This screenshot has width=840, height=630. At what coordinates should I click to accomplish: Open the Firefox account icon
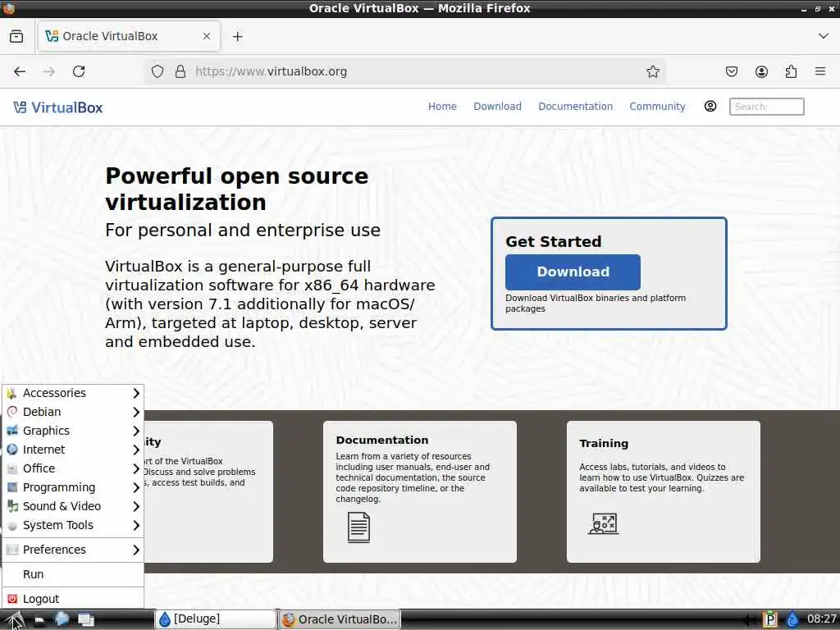(761, 71)
